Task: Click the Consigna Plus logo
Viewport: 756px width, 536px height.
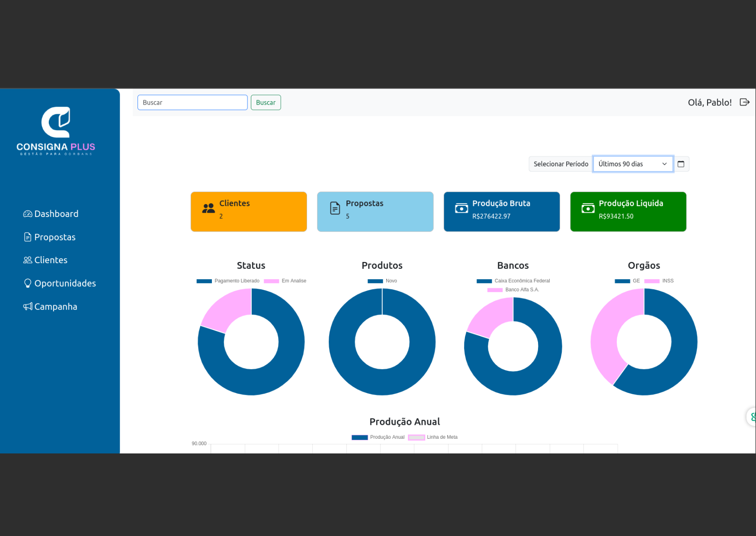Action: click(56, 131)
